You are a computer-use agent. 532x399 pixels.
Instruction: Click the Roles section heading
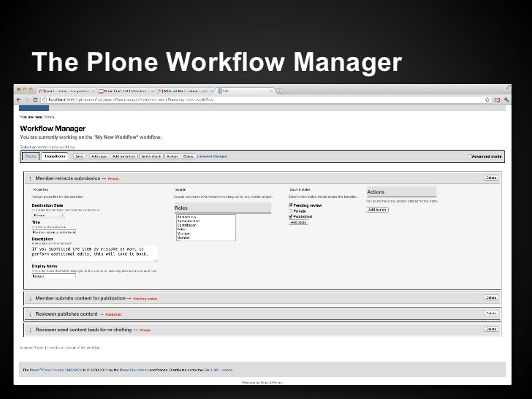click(180, 208)
